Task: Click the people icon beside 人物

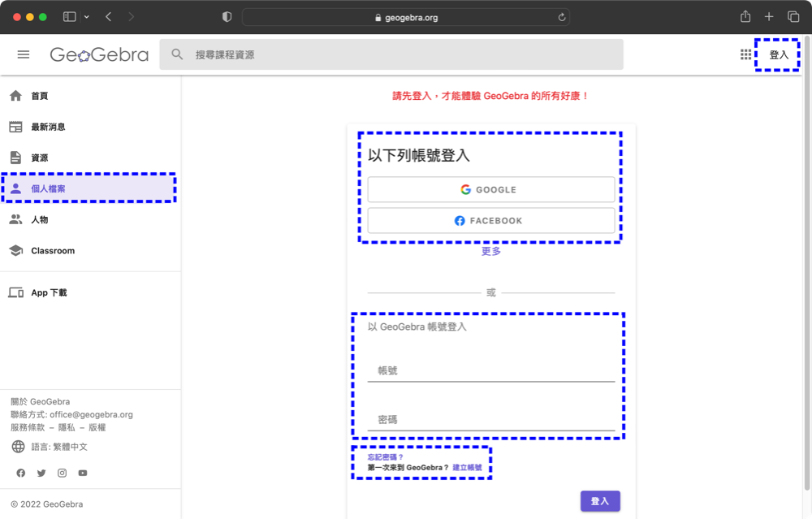Action: 16,219
